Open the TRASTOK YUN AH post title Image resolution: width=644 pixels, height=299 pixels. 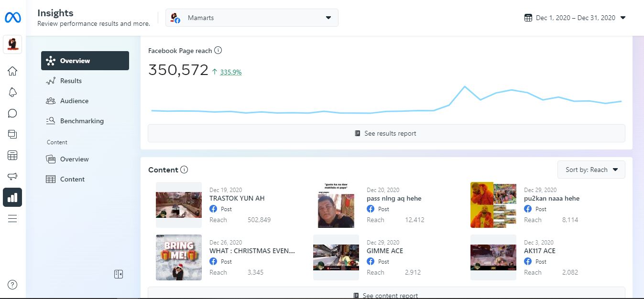pyautogui.click(x=237, y=198)
